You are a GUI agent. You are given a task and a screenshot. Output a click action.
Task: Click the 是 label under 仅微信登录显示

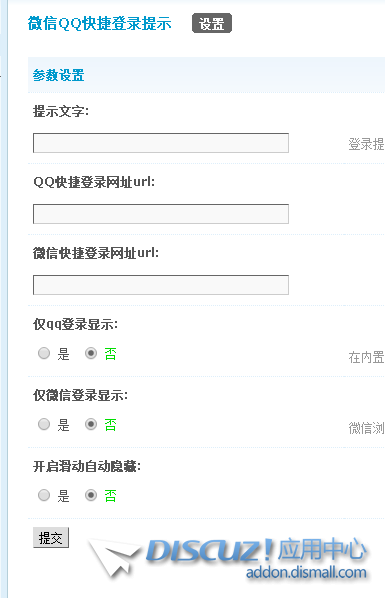pos(63,425)
